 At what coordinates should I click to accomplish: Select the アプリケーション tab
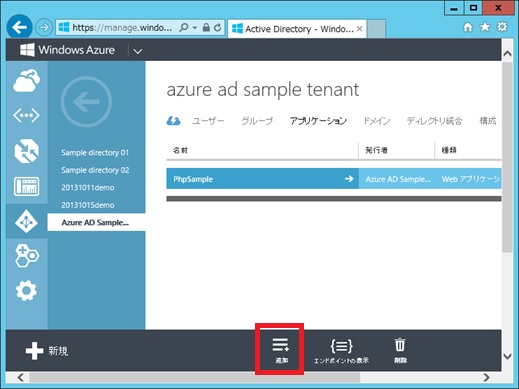click(318, 121)
